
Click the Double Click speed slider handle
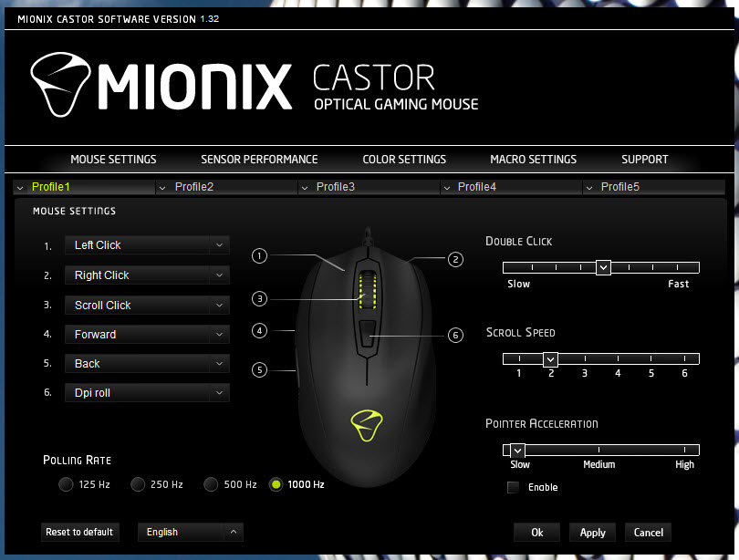[x=603, y=267]
